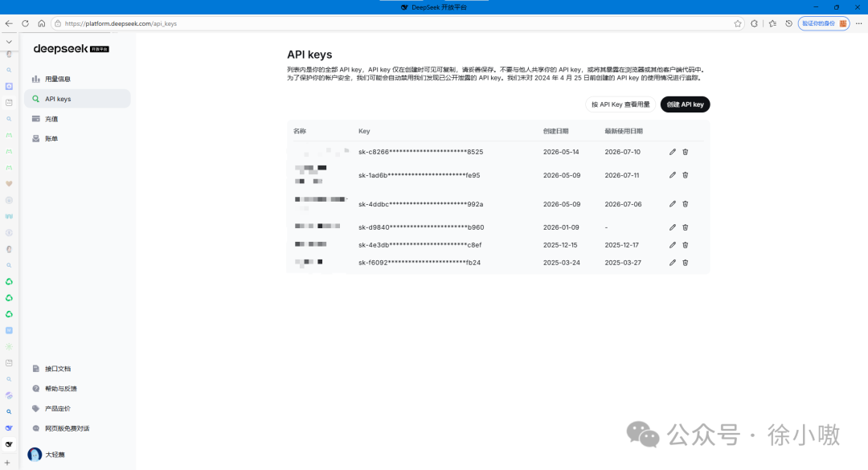This screenshot has height=470, width=868.
Task: Open 充值 top-up page
Action: 77,118
